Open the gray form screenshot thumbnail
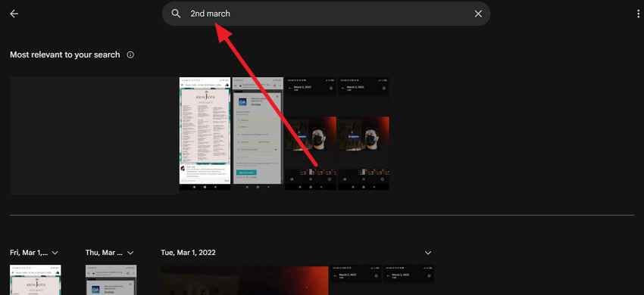This screenshot has height=295, width=644. click(x=258, y=133)
